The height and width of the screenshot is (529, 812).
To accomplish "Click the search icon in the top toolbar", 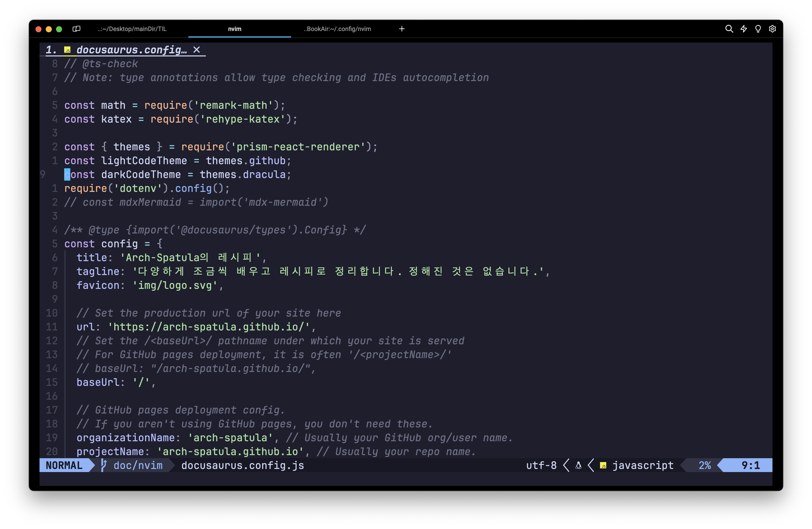I will coord(729,29).
